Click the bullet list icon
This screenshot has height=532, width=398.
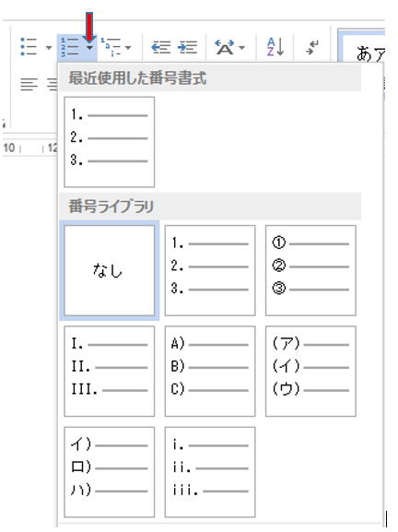pyautogui.click(x=29, y=47)
